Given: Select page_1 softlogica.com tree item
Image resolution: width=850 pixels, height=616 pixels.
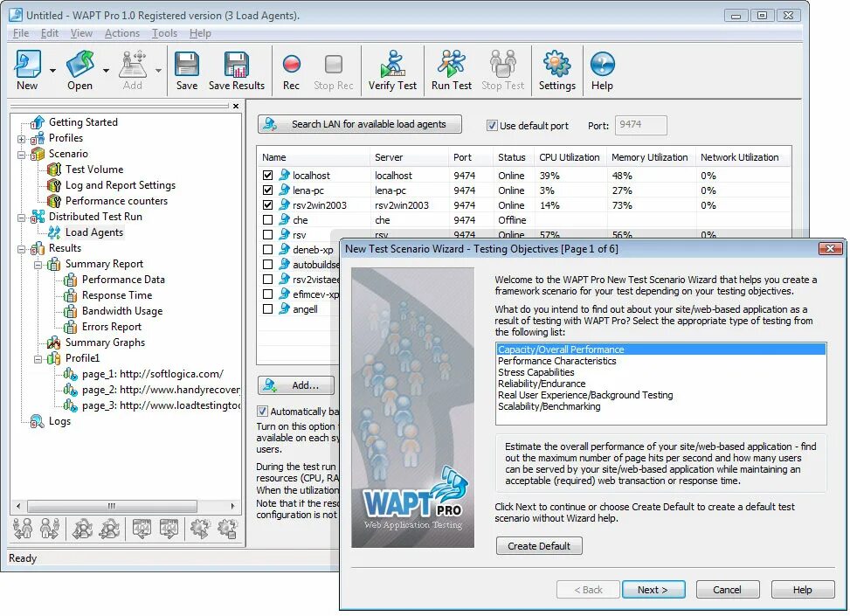Looking at the screenshot, I should click(x=152, y=374).
